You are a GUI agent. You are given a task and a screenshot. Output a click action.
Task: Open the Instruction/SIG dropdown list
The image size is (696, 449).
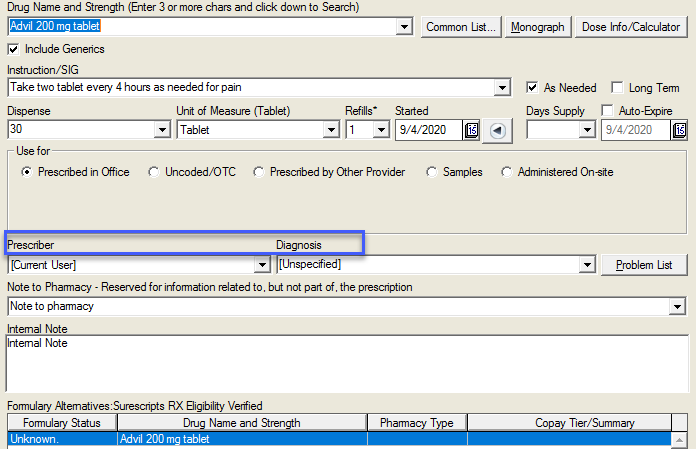tap(502, 88)
